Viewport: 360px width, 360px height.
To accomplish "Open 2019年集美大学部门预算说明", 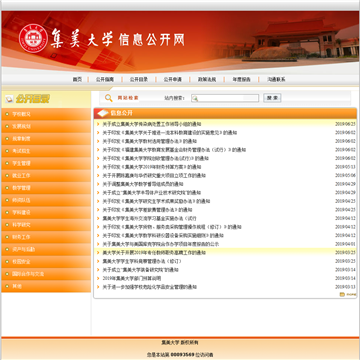I will pyautogui.click(x=132, y=278).
